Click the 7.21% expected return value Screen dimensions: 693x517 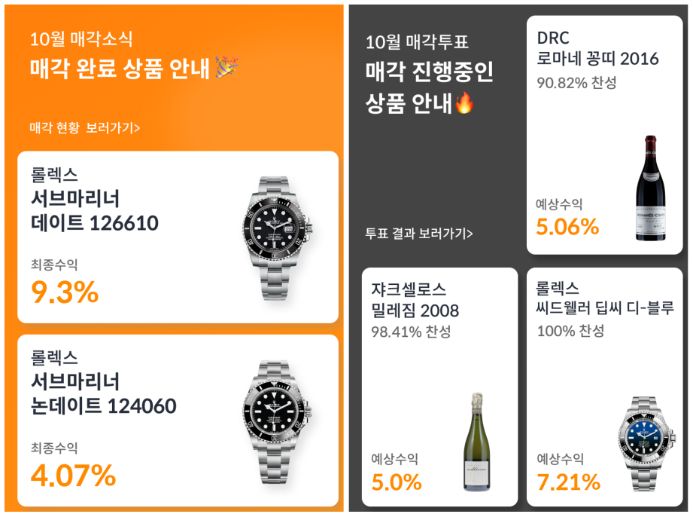(x=568, y=482)
